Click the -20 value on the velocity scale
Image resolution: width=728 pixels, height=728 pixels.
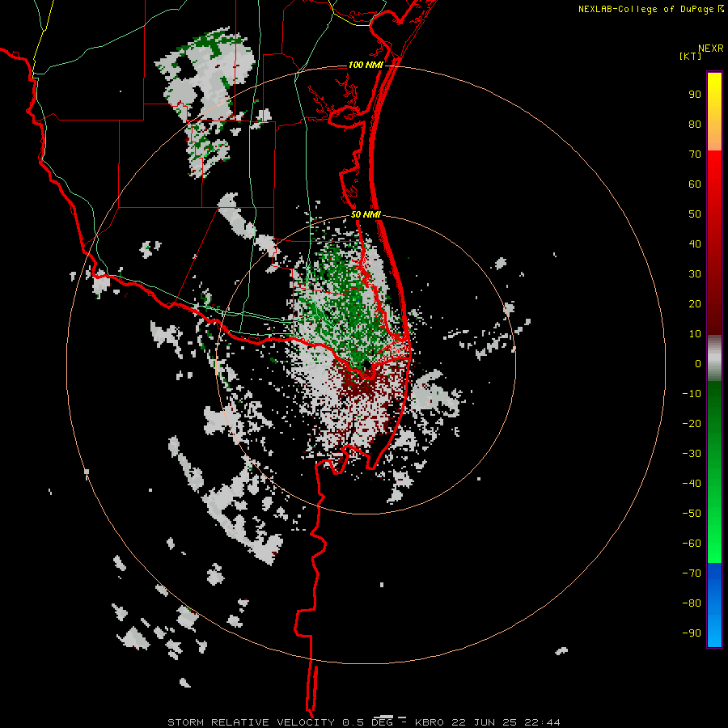pos(692,423)
